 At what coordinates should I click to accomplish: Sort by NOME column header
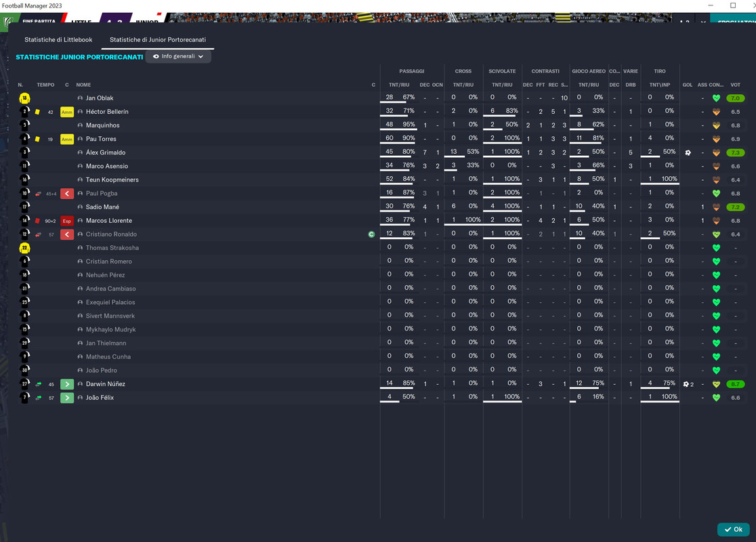pos(83,85)
